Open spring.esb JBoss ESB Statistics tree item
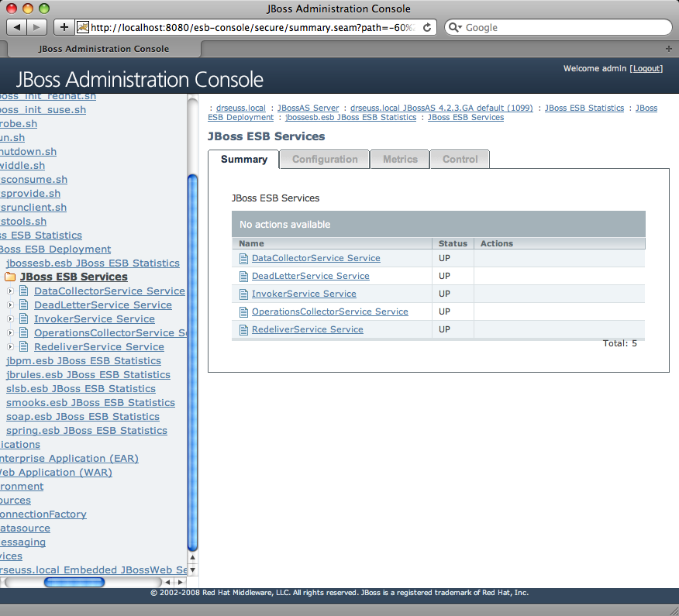679x616 pixels. 87,430
